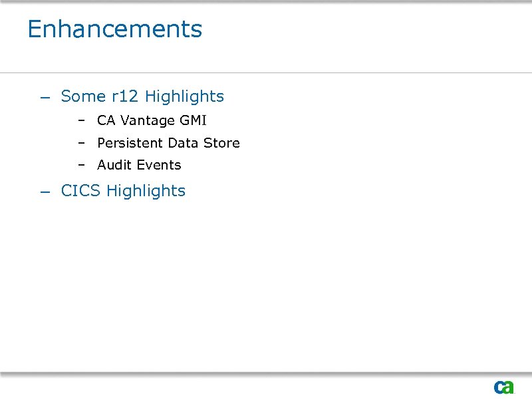Image resolution: width=532 pixels, height=399 pixels.
Task: Select the CICS Highlights bullet text
Action: pyautogui.click(x=123, y=191)
